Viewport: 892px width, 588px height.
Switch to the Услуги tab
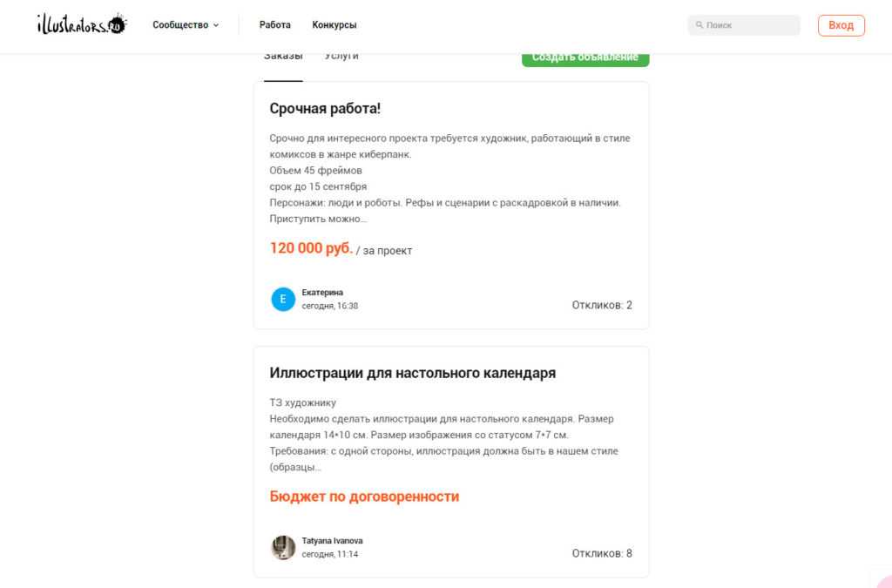[x=341, y=57]
